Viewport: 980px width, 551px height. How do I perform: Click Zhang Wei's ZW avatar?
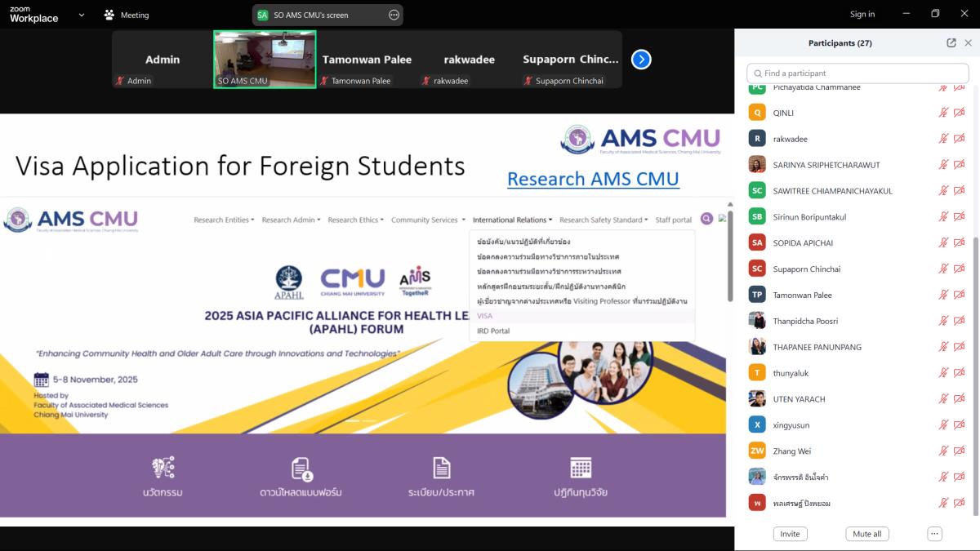pos(757,451)
